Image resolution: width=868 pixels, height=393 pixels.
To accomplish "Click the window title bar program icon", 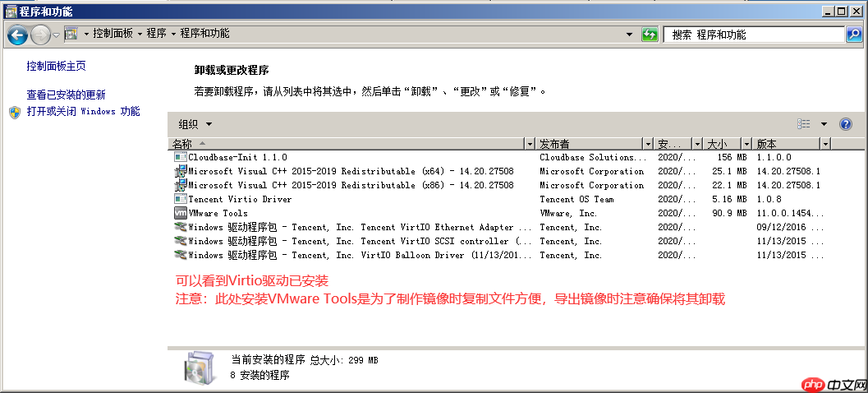I will pyautogui.click(x=11, y=11).
